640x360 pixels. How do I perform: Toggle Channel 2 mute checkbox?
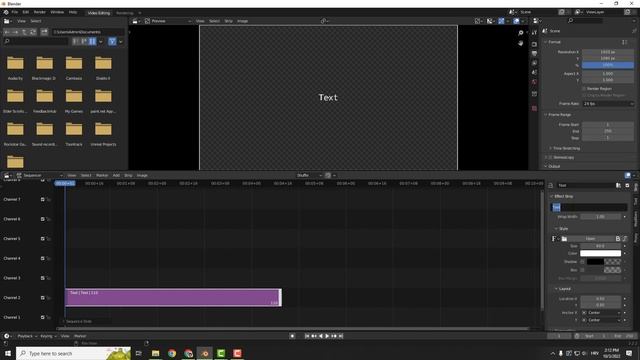[42, 298]
